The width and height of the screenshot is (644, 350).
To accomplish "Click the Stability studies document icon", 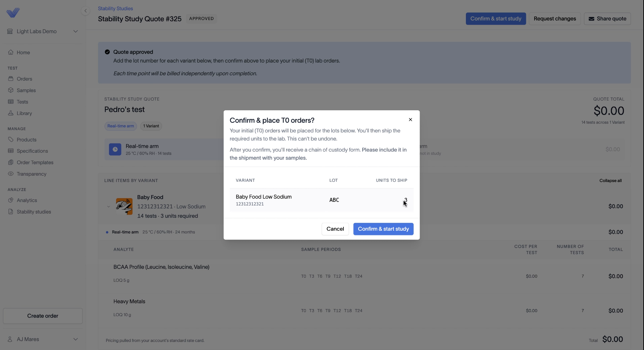I will pos(11,212).
